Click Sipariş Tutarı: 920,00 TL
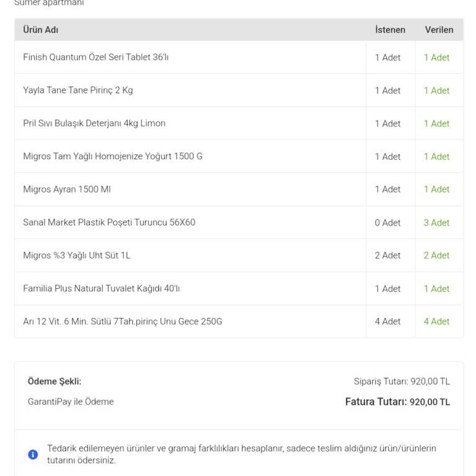This screenshot has height=476, width=476. pyautogui.click(x=402, y=381)
